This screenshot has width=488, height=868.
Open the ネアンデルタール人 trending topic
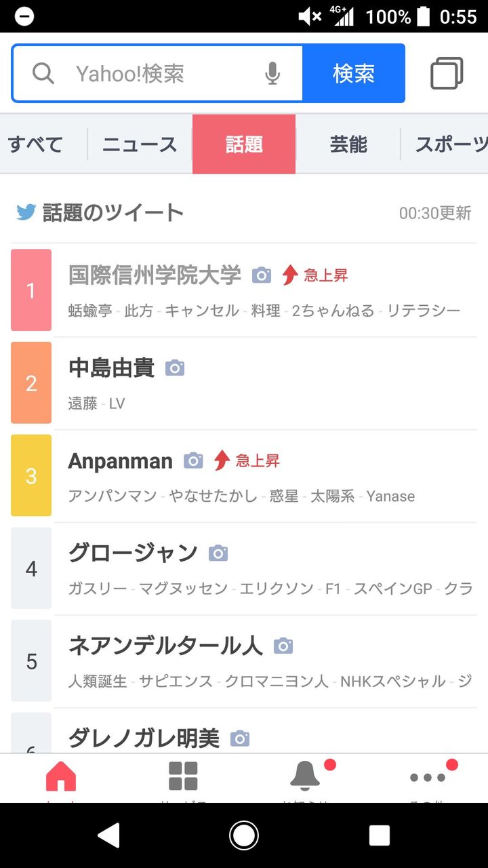click(165, 646)
